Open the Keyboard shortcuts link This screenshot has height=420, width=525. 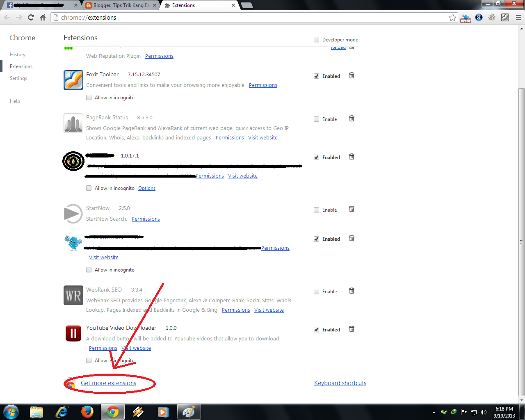click(340, 383)
